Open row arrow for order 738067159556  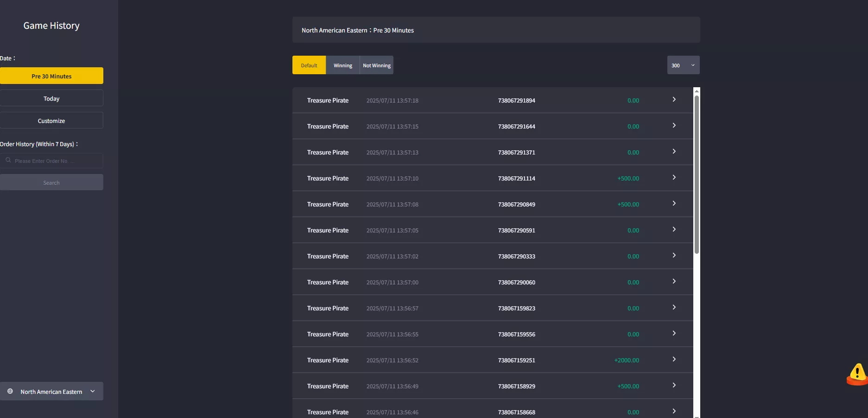pyautogui.click(x=674, y=334)
